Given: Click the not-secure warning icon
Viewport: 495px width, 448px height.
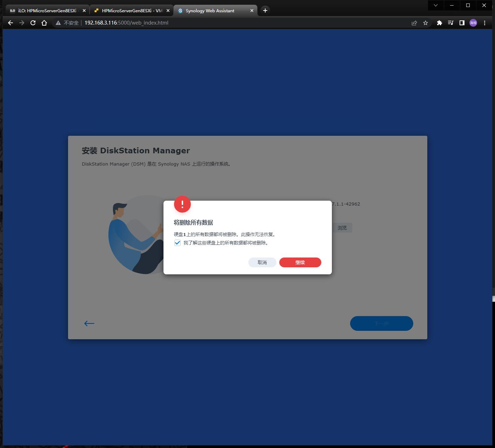Looking at the screenshot, I should (58, 23).
